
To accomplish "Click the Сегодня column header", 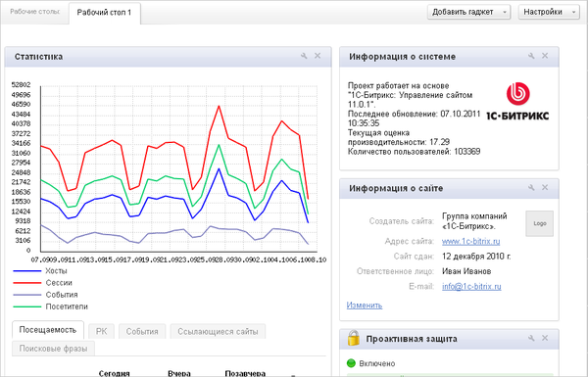I will (x=114, y=373).
